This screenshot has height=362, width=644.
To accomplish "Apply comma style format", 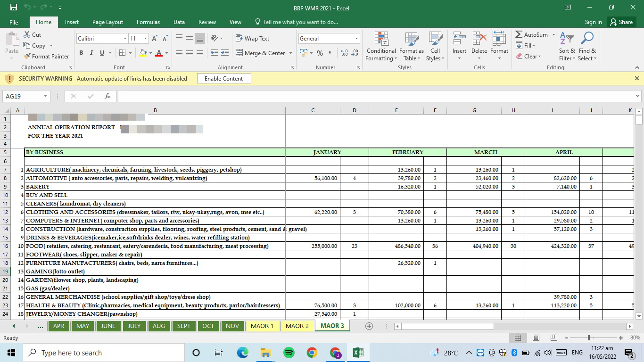I will (x=330, y=53).
